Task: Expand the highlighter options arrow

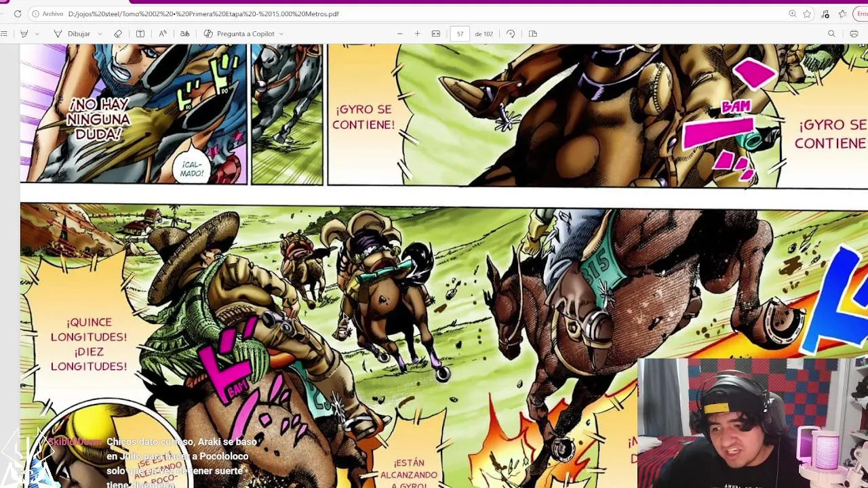Action: [37, 34]
